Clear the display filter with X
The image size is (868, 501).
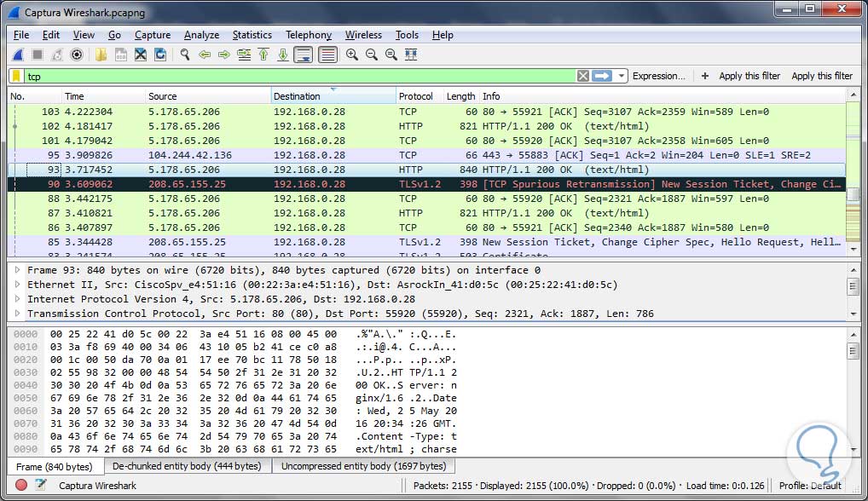(x=583, y=77)
